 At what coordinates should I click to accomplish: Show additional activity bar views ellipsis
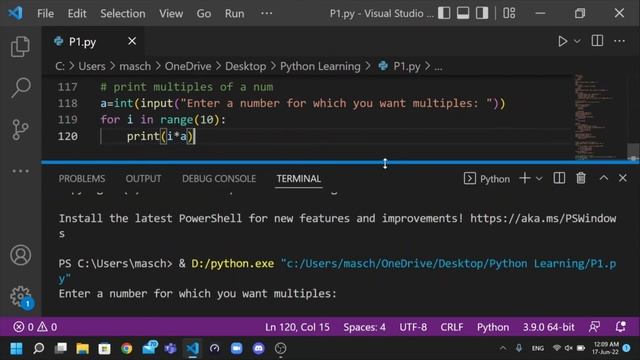click(20, 171)
